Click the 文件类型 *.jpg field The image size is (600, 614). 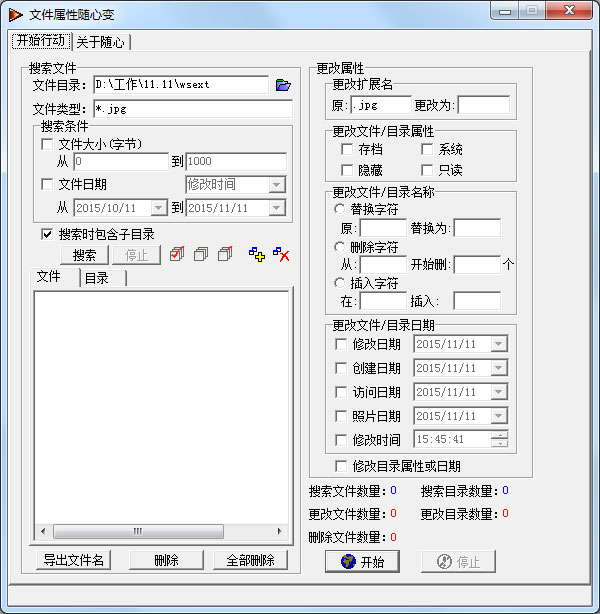pyautogui.click(x=193, y=109)
